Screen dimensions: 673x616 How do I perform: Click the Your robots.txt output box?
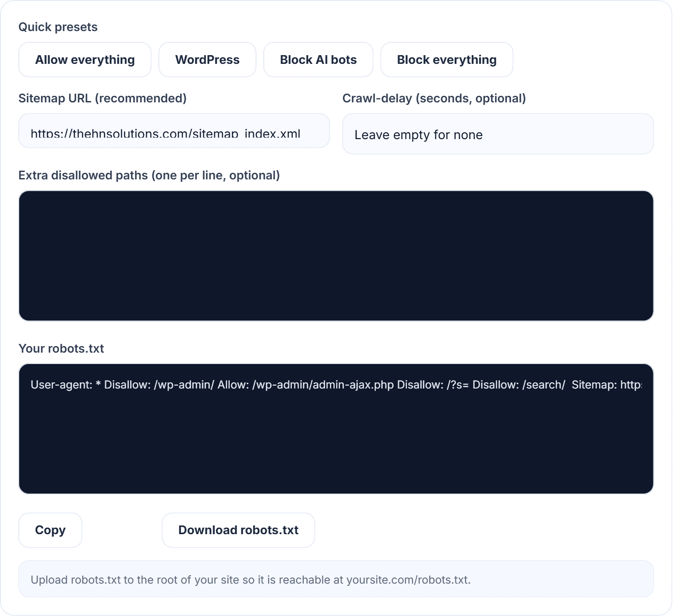coord(336,429)
